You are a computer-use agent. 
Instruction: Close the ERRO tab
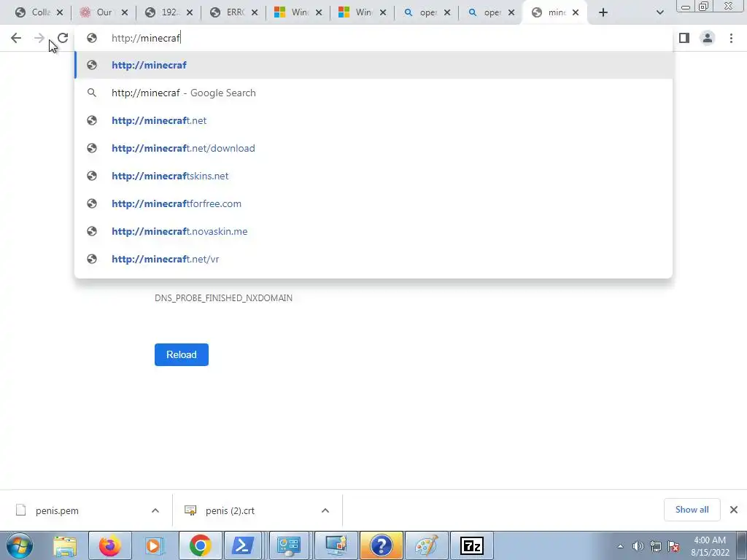pos(254,13)
